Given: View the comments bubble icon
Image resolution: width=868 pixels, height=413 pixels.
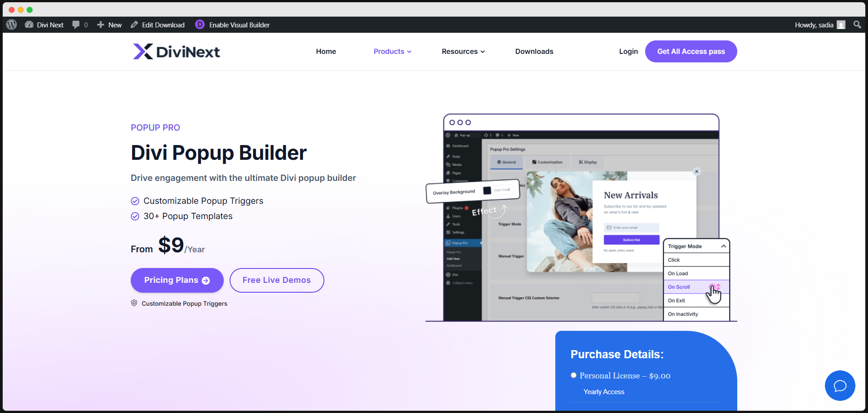Looking at the screenshot, I should tap(76, 25).
